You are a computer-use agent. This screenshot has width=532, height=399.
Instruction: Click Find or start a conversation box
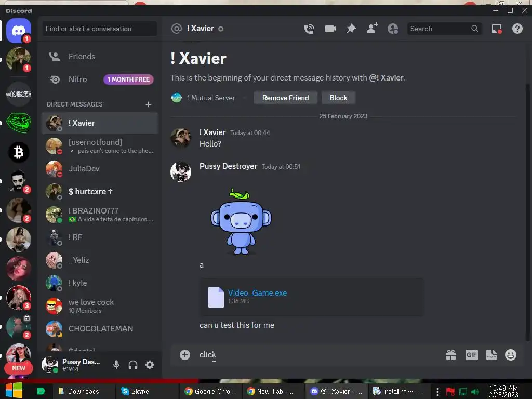tap(100, 29)
